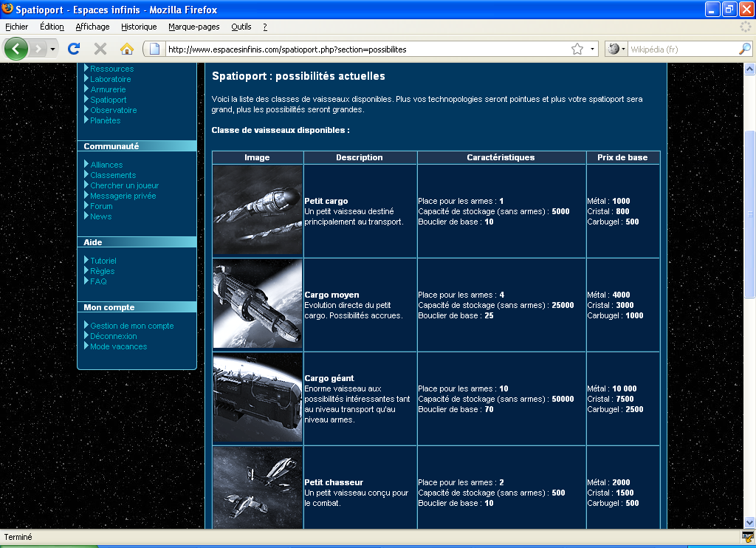756x548 pixels.
Task: Open the Laboratoire link
Action: [x=111, y=79]
